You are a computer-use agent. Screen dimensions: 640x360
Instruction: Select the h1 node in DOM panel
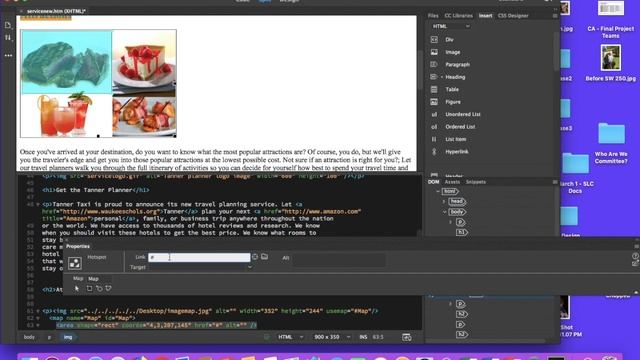click(x=461, y=232)
